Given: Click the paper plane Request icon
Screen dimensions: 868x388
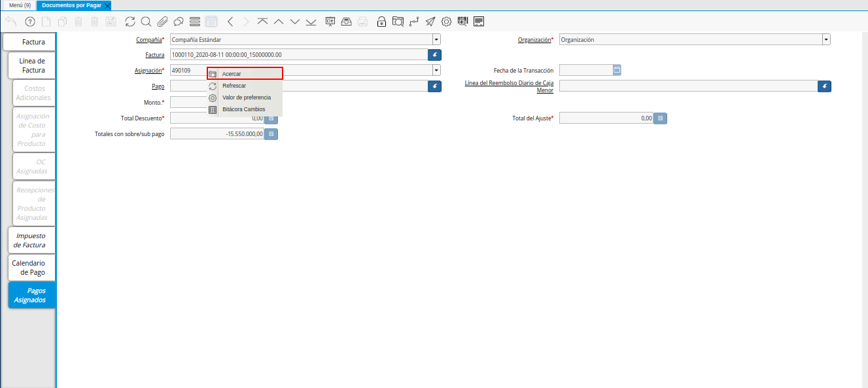Looking at the screenshot, I should pos(430,22).
